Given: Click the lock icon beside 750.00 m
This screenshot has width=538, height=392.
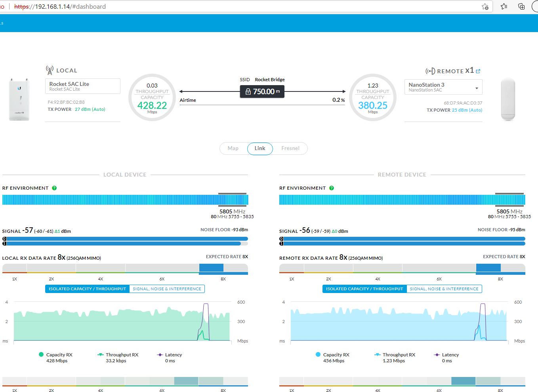Looking at the screenshot, I should (x=248, y=91).
